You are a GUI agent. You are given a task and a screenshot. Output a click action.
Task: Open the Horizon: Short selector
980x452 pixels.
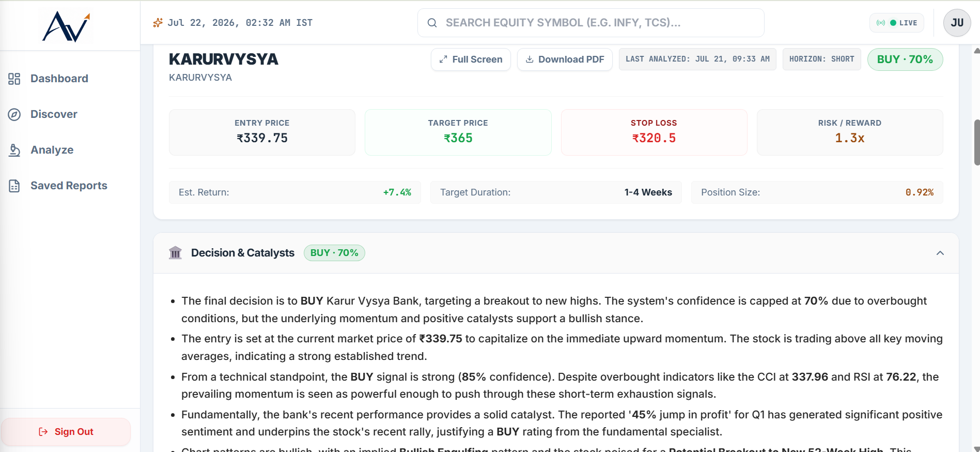click(821, 59)
